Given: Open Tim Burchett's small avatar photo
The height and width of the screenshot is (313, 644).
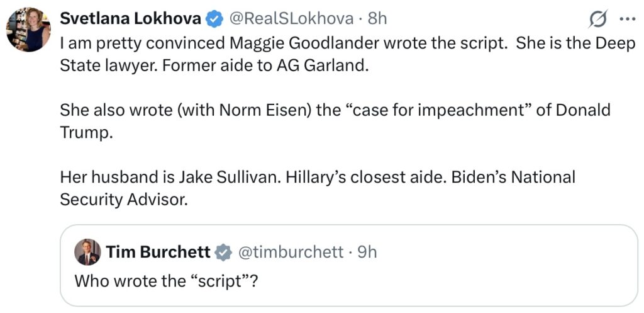Looking at the screenshot, I should click(x=87, y=253).
